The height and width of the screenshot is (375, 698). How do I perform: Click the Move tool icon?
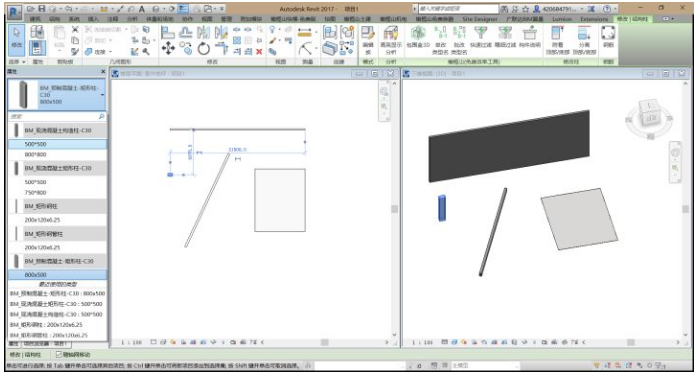pyautogui.click(x=168, y=48)
